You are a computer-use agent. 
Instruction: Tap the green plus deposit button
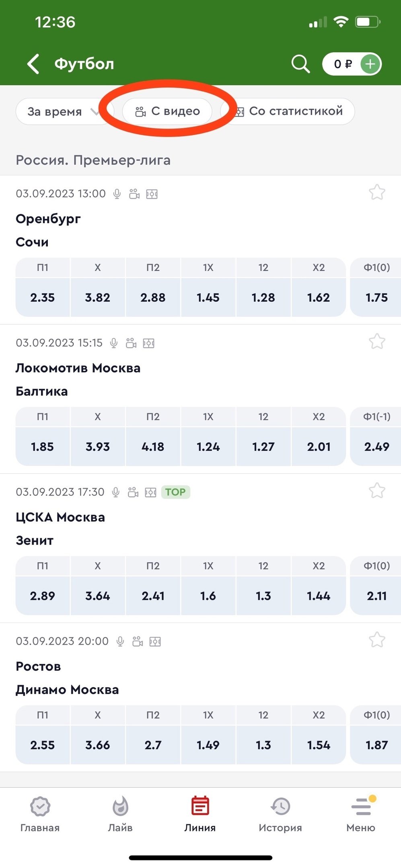[370, 64]
